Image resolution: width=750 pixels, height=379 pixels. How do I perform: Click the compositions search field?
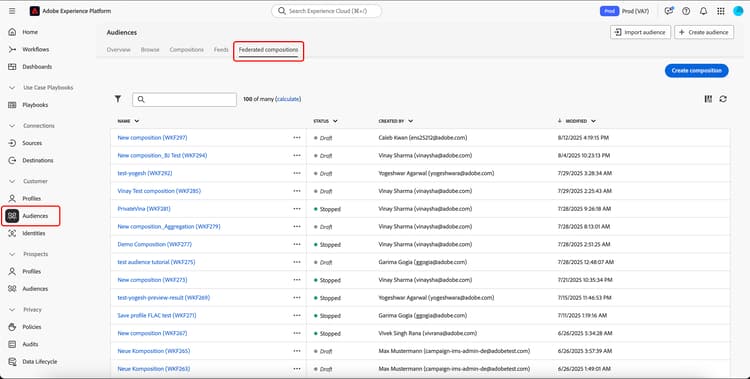(x=185, y=100)
